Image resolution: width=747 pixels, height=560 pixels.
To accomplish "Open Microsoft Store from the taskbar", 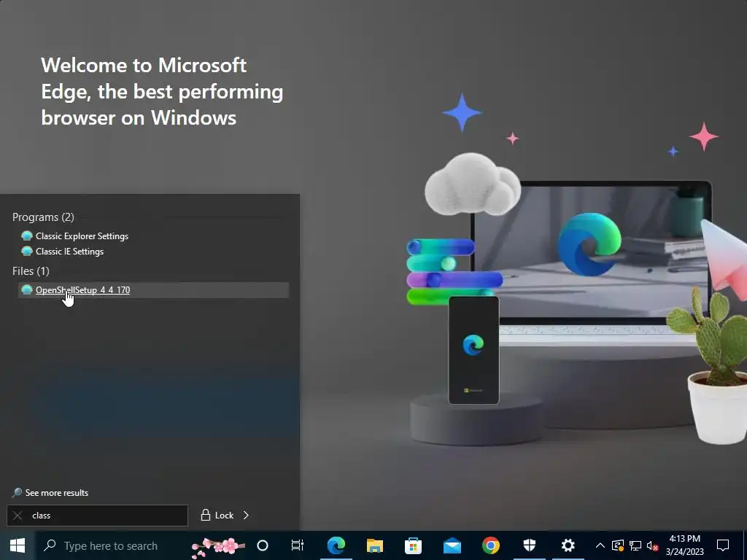I will pyautogui.click(x=413, y=545).
